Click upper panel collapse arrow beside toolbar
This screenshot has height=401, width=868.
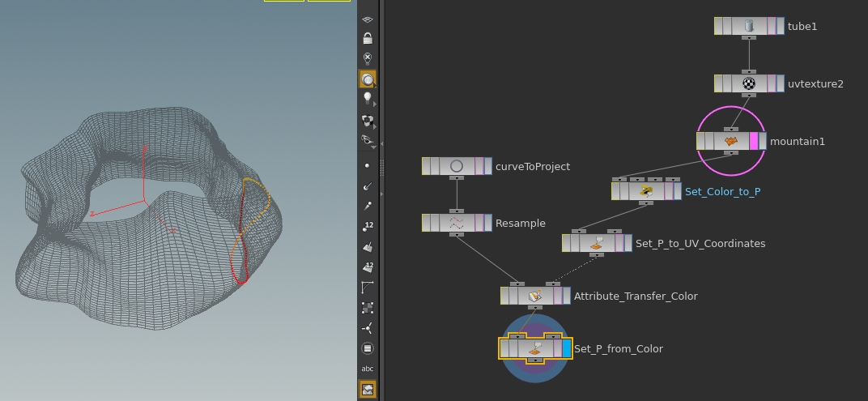pyautogui.click(x=381, y=144)
